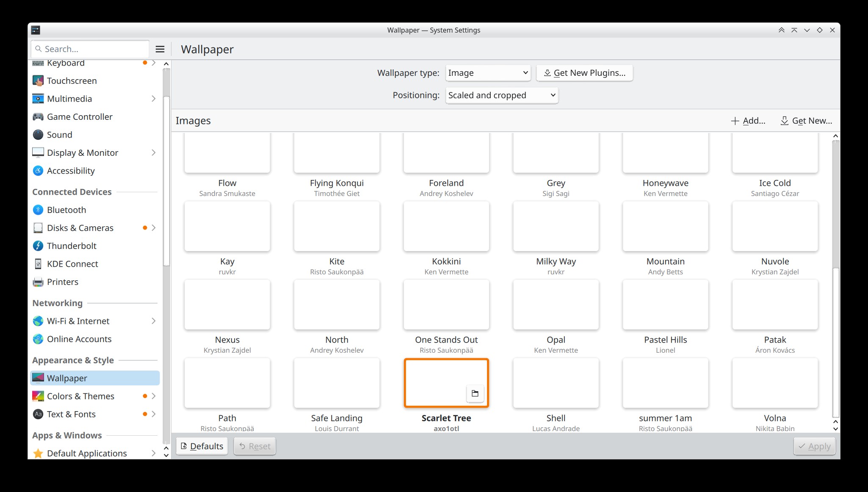Select the Mountain wallpaper thumbnail
This screenshot has width=868, height=492.
[666, 226]
